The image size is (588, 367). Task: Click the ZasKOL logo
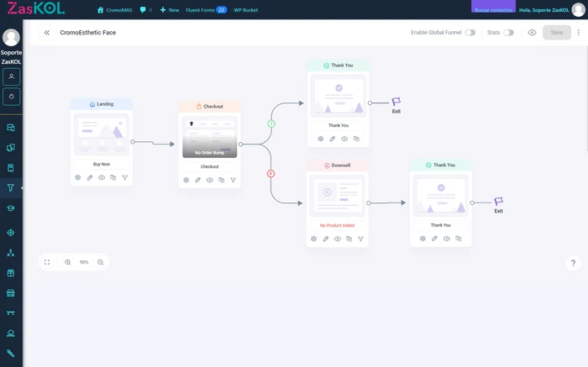(36, 8)
